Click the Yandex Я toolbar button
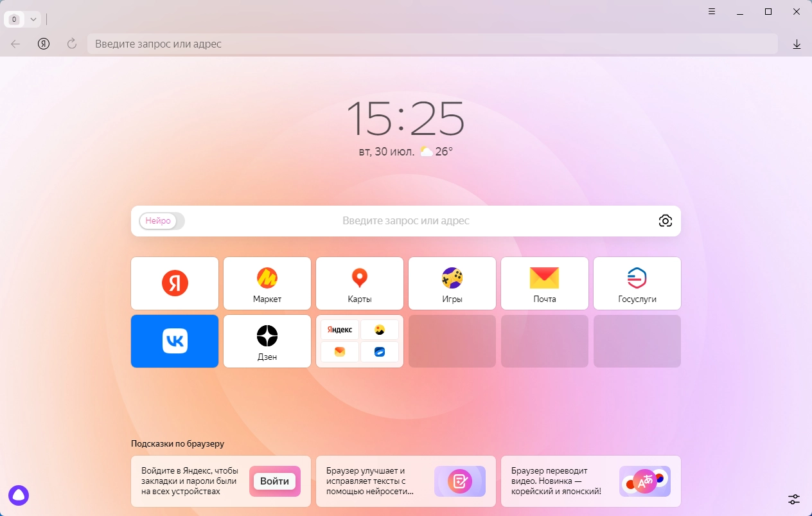 pos(44,44)
